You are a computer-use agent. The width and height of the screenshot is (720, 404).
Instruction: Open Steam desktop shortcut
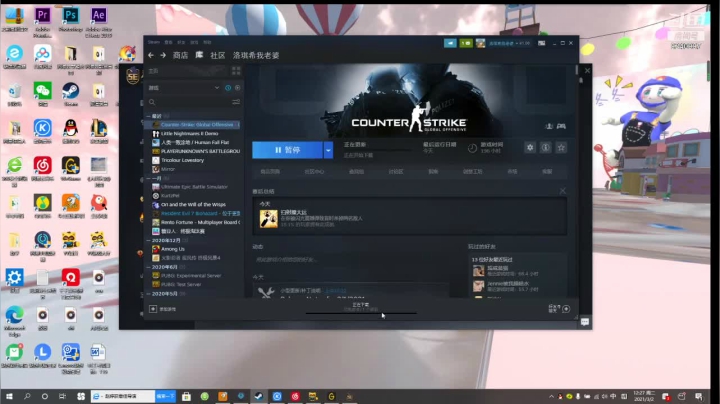click(x=70, y=93)
